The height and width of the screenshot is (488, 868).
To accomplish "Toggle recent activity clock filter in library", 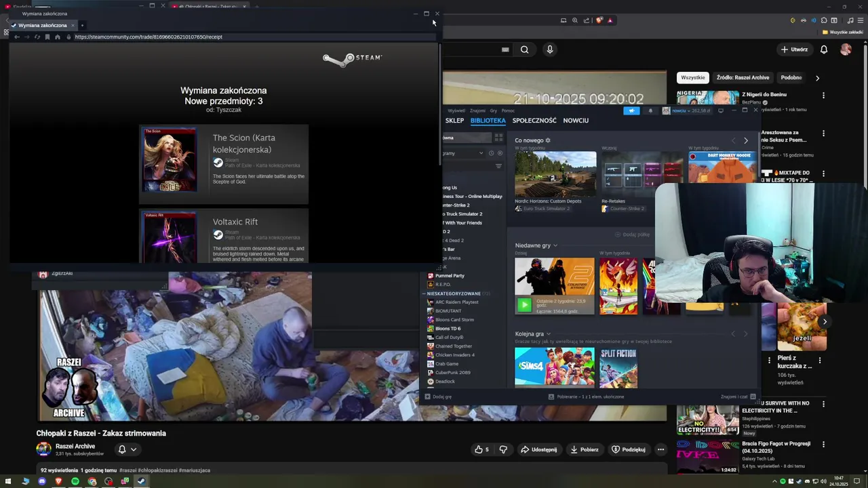I will pyautogui.click(x=491, y=153).
